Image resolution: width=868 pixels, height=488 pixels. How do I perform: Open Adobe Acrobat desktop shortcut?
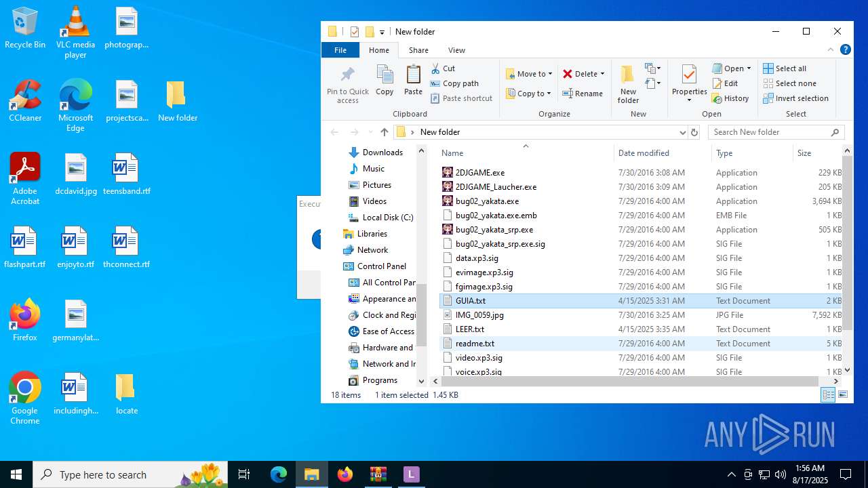[x=25, y=179]
